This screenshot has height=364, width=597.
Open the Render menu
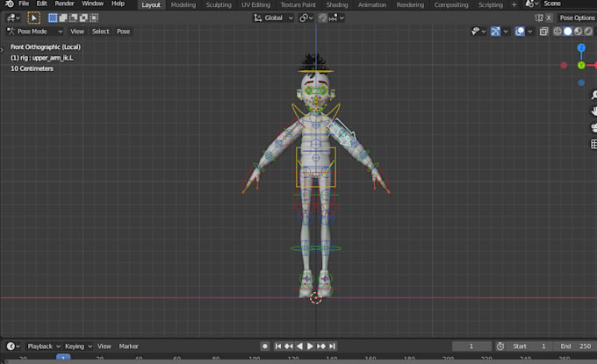[64, 4]
